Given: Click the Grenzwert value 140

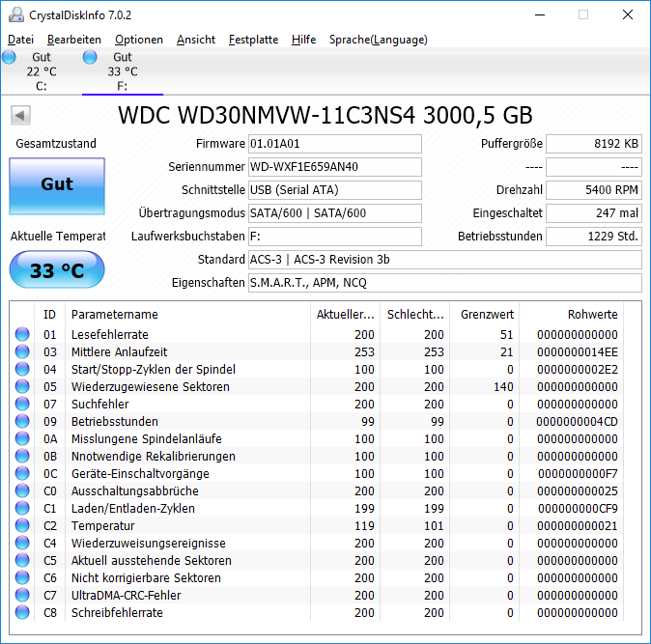Looking at the screenshot, I should coord(503,387).
